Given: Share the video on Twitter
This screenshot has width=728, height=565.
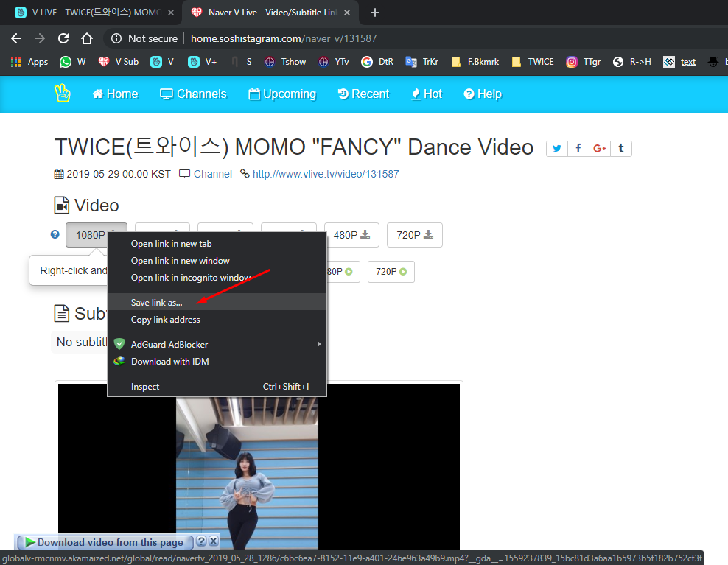Looking at the screenshot, I should click(556, 149).
